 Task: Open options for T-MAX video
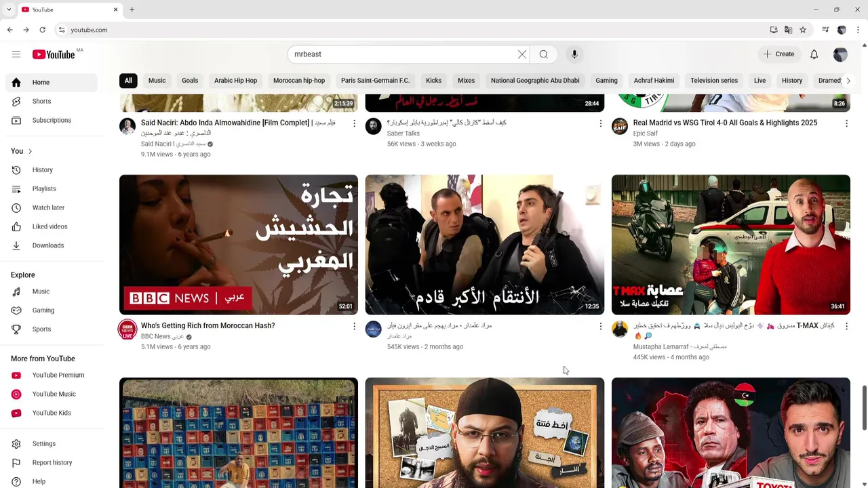pyautogui.click(x=846, y=326)
